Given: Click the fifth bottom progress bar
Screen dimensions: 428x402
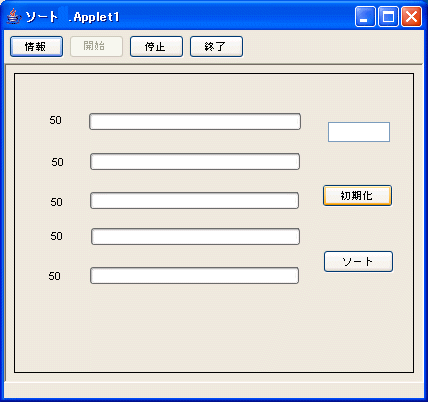Looking at the screenshot, I should [x=194, y=275].
